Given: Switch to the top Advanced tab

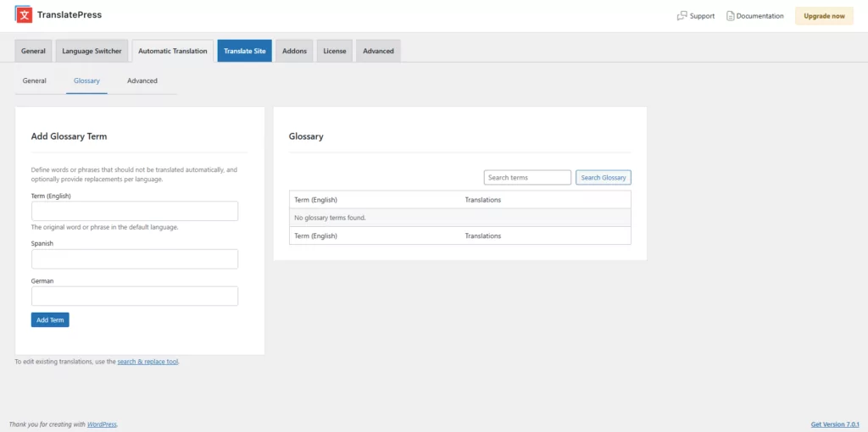Looking at the screenshot, I should 378,51.
